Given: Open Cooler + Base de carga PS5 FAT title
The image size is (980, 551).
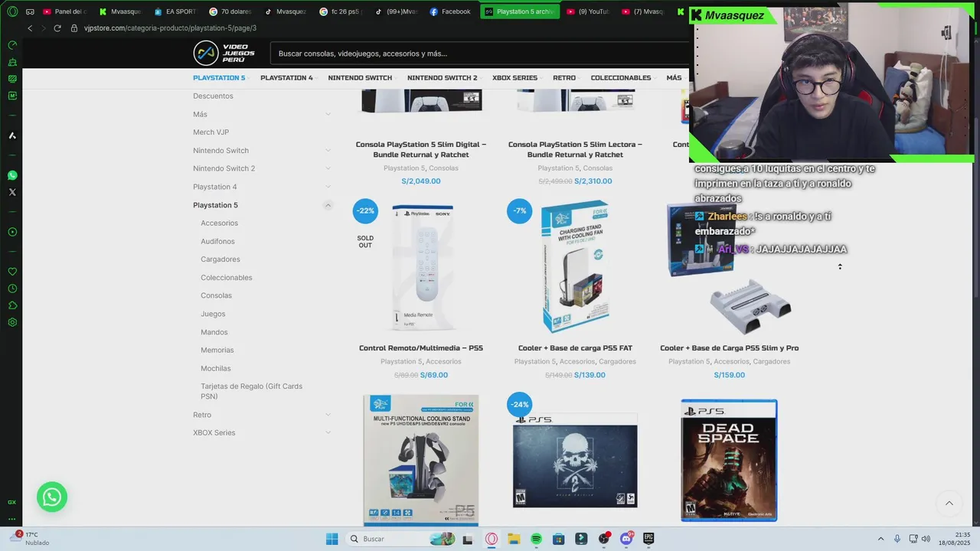Looking at the screenshot, I should pos(575,348).
